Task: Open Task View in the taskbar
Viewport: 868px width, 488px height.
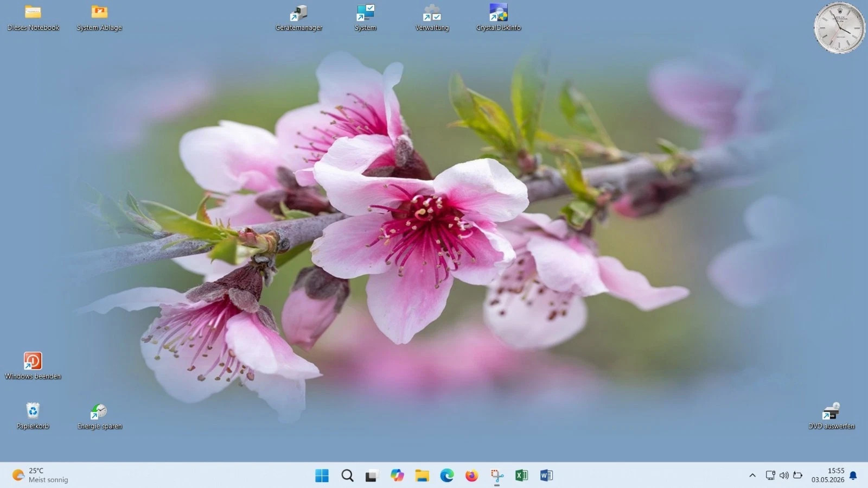Action: pyautogui.click(x=372, y=476)
